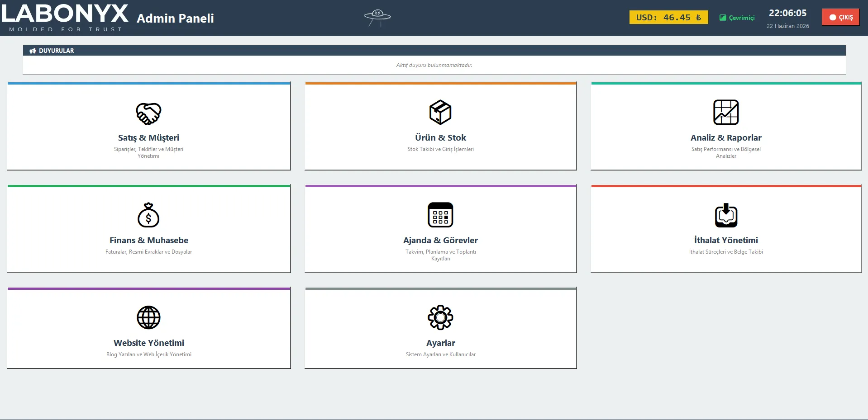Click the green Çevrimiçi status icon

tap(723, 18)
